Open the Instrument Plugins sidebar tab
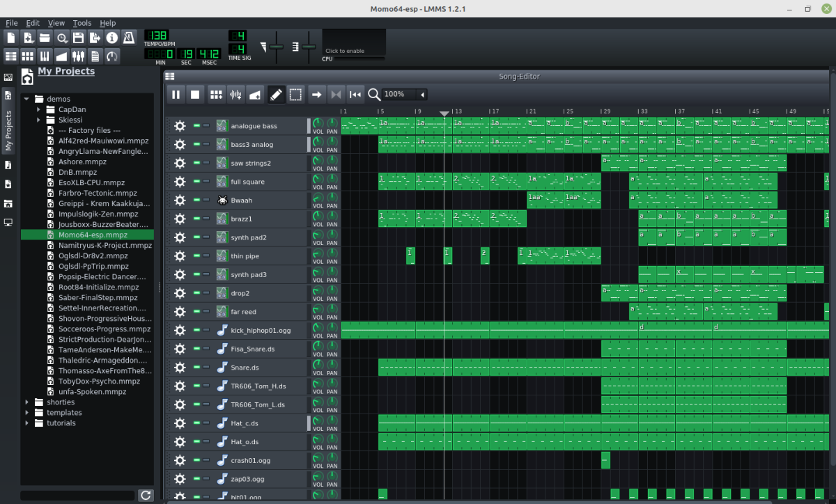This screenshot has width=836, height=504. click(x=8, y=77)
